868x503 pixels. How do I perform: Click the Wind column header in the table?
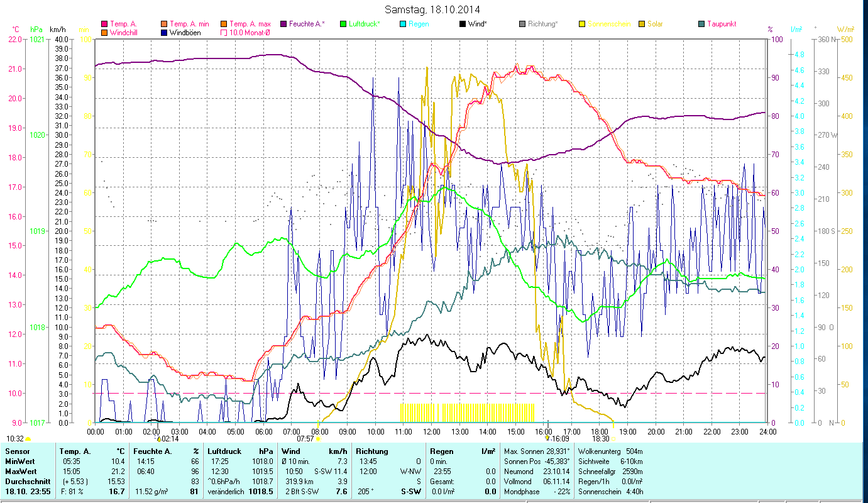pyautogui.click(x=290, y=451)
